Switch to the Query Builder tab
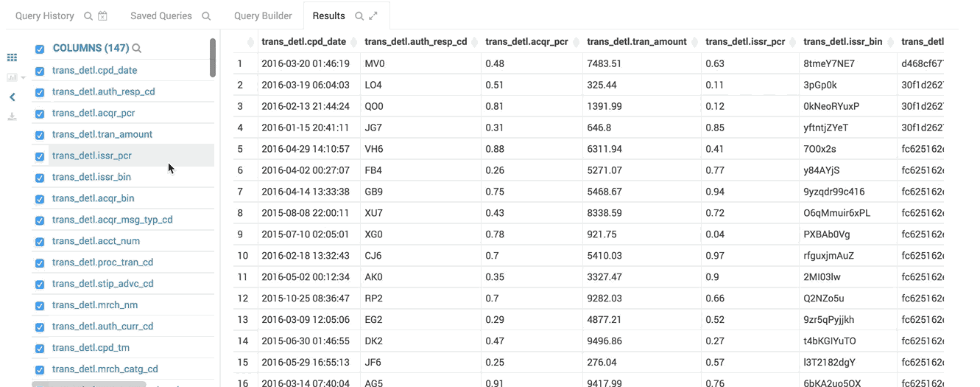The height and width of the screenshot is (387, 980). [263, 16]
